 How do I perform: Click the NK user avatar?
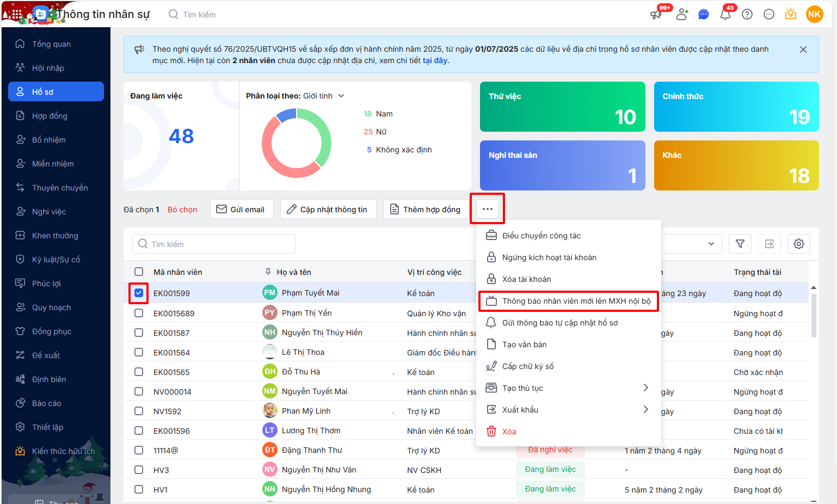click(814, 15)
